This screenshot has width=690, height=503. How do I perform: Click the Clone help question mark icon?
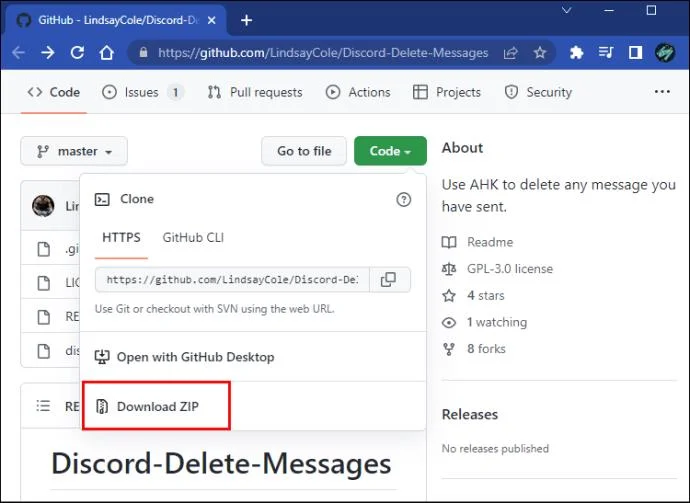[404, 199]
